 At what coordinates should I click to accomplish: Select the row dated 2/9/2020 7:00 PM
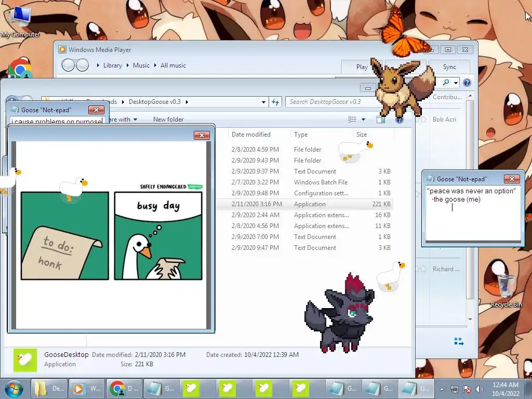304,236
